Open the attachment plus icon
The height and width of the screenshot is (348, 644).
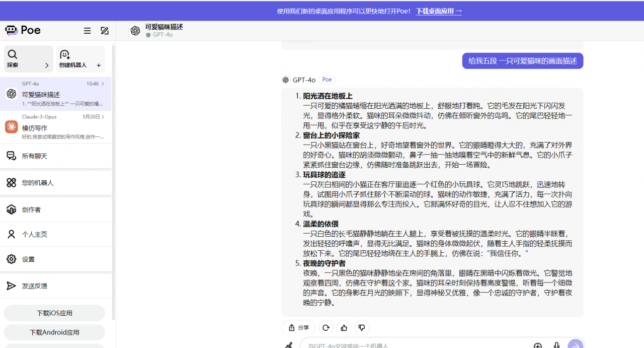click(538, 346)
